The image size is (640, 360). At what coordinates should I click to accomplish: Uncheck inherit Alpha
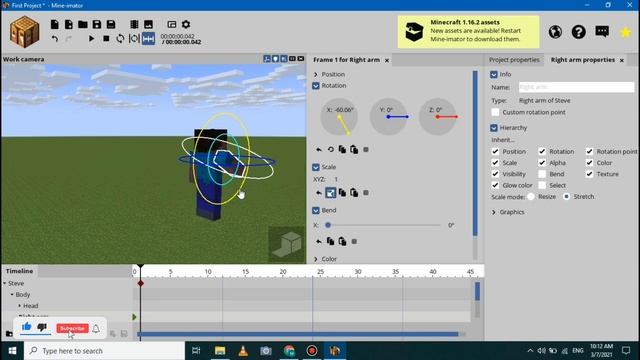tap(542, 163)
